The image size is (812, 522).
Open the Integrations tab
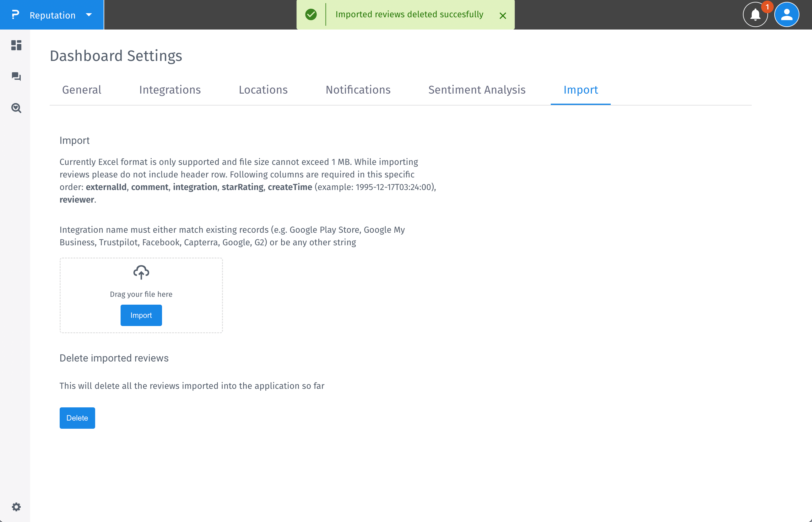coord(170,90)
